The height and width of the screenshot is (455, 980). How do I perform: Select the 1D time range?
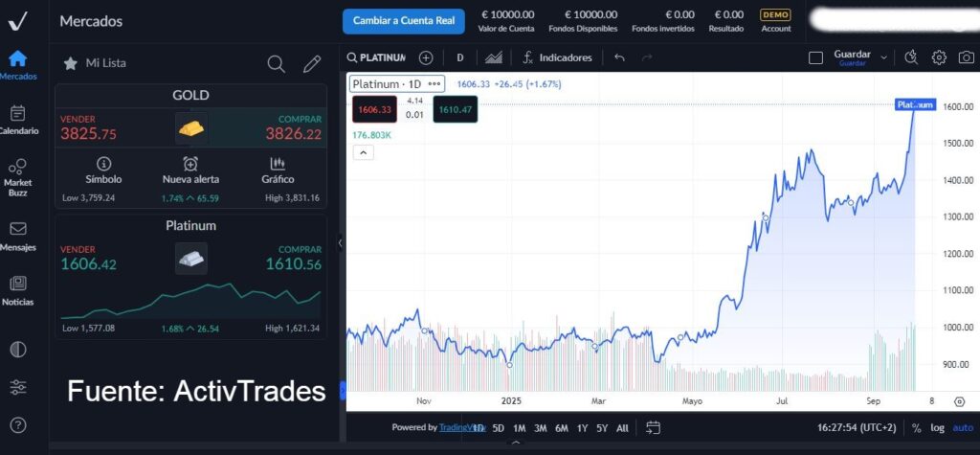479,428
